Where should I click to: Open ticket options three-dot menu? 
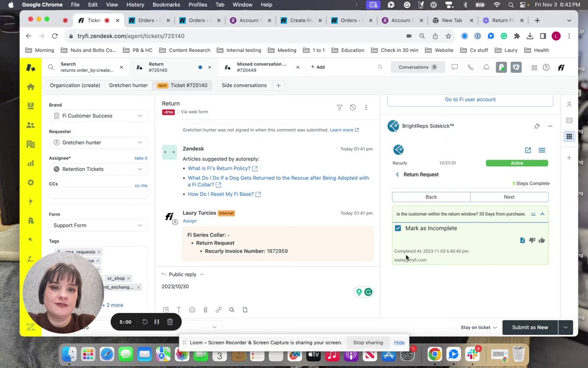pyautogui.click(x=366, y=108)
